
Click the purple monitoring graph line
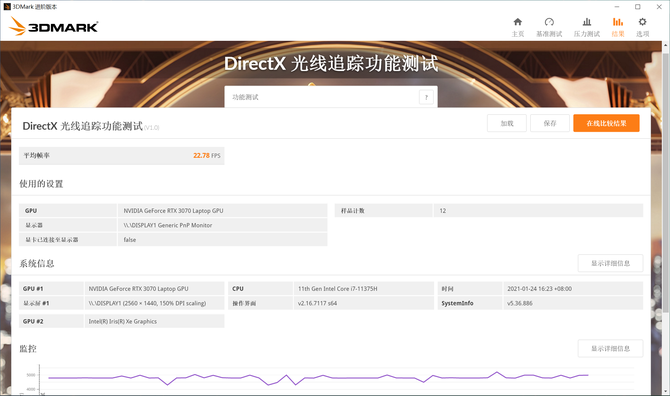(x=318, y=378)
